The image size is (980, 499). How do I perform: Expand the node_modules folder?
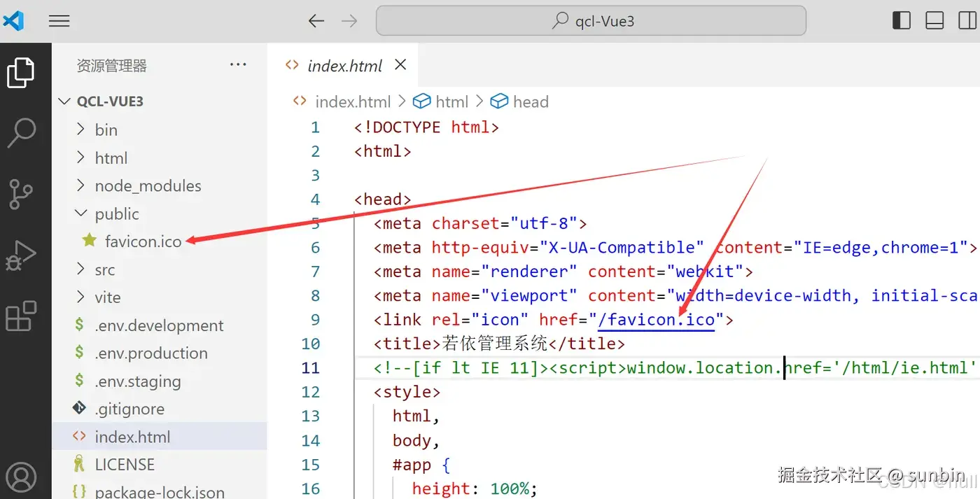pos(160,186)
